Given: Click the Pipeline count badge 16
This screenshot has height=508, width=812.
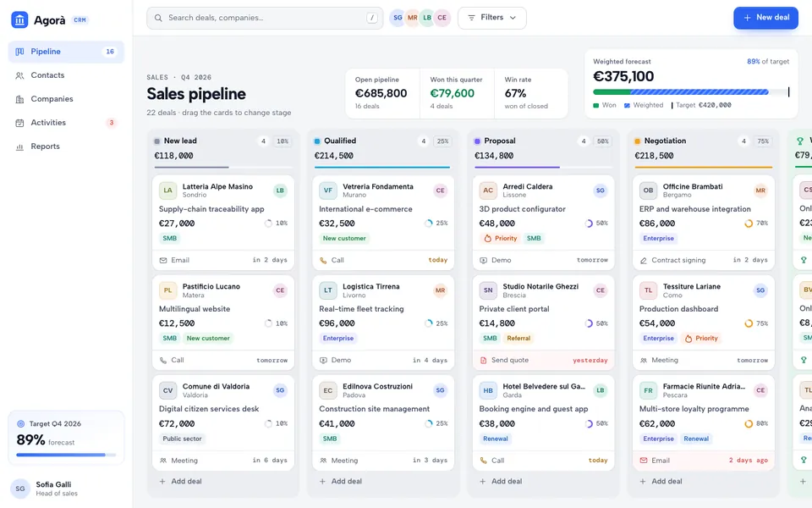Looking at the screenshot, I should [x=110, y=52].
